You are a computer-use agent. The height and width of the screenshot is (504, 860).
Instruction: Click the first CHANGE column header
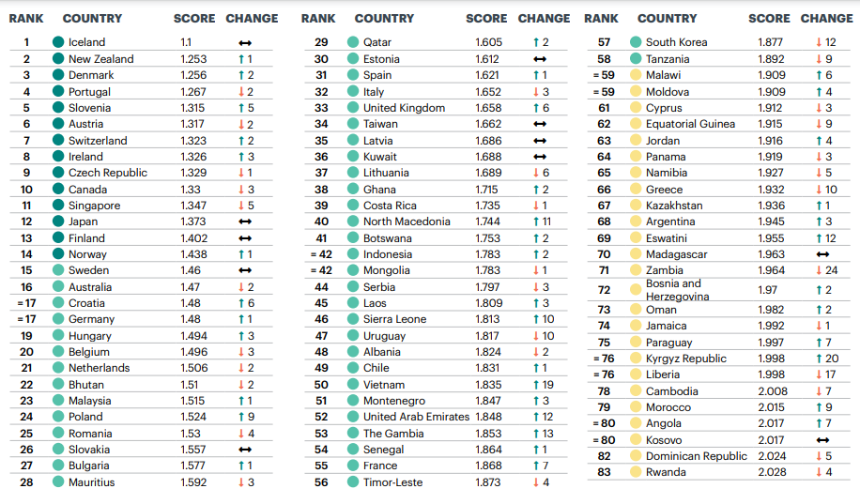pos(252,19)
